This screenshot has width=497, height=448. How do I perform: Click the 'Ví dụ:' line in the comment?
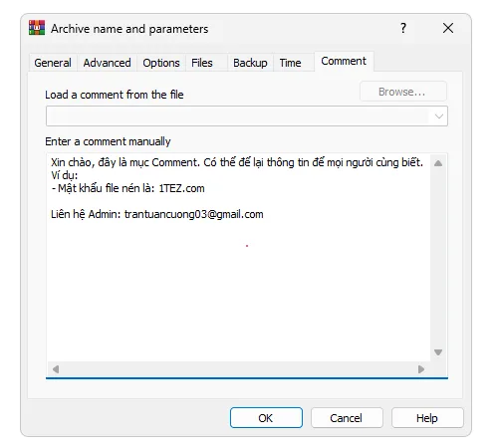tap(65, 175)
